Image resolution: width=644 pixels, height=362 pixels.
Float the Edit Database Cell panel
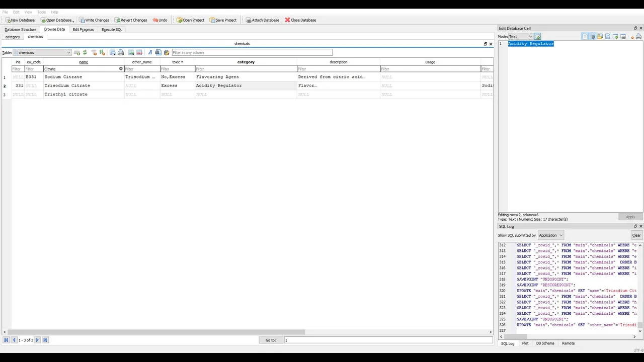coord(635,28)
